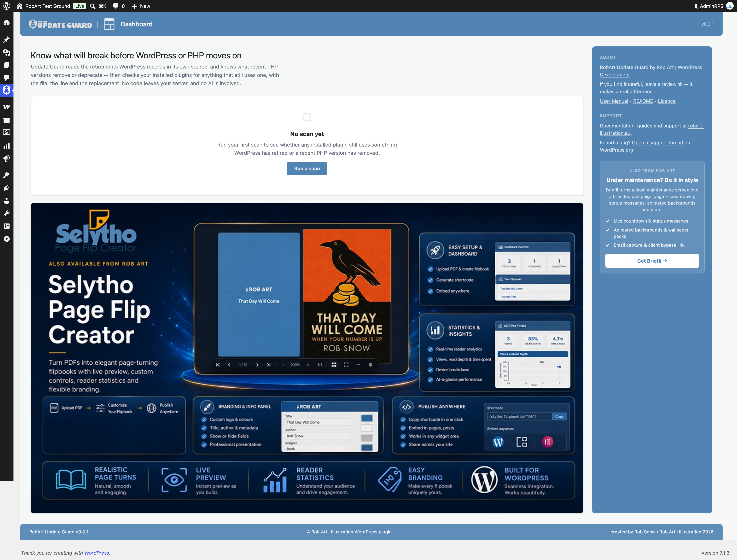Open the Tools wrench icon
Screen dimensions: 737x560
tap(6, 213)
